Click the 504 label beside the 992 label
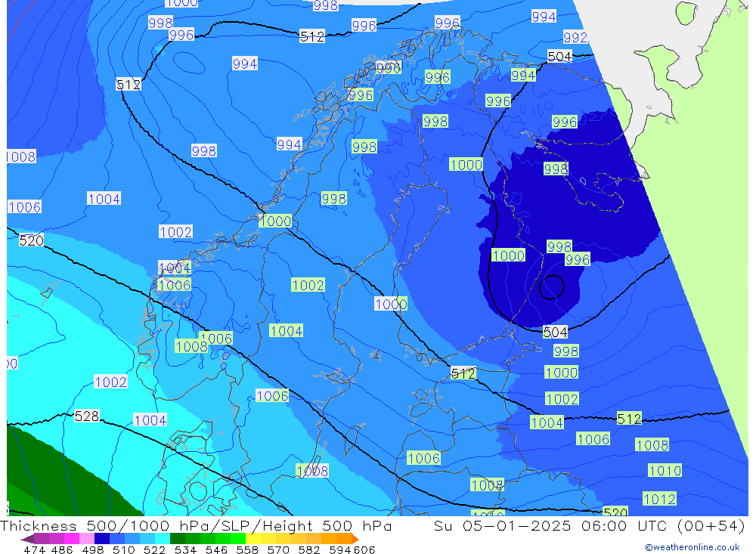The image size is (756, 554). [559, 57]
